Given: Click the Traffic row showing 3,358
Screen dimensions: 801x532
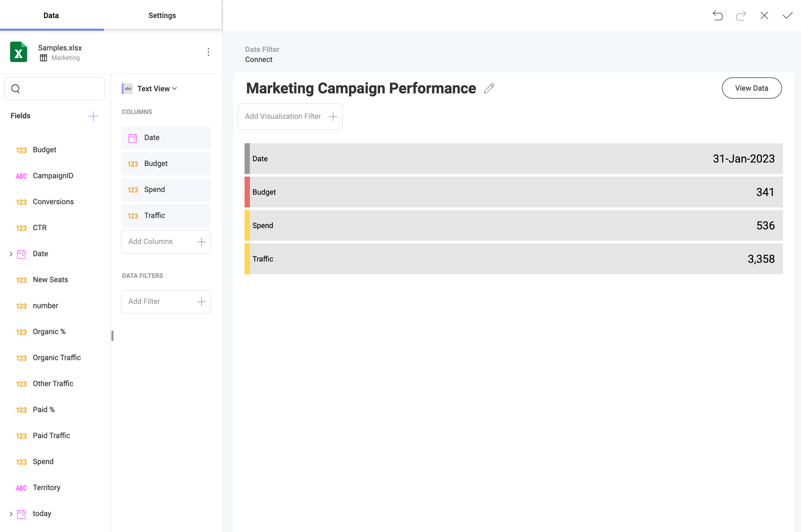Looking at the screenshot, I should point(513,259).
